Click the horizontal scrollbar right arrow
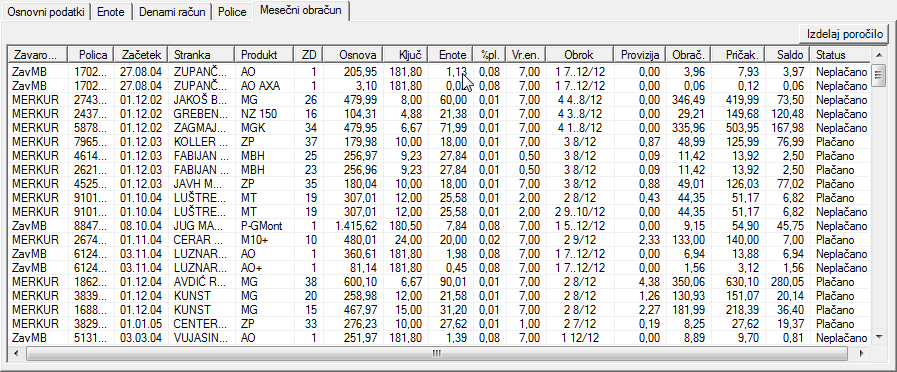897x372 pixels. click(862, 353)
